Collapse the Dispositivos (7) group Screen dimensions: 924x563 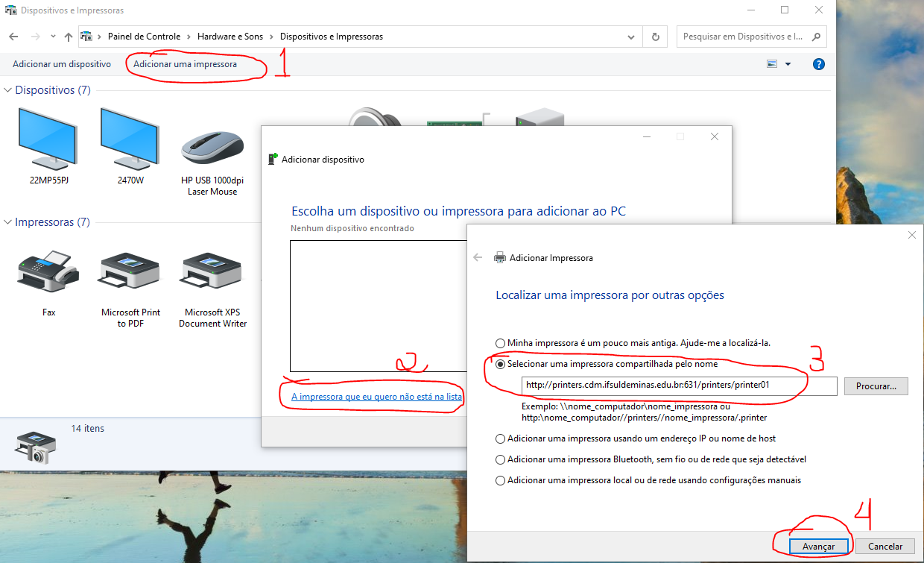(8, 90)
